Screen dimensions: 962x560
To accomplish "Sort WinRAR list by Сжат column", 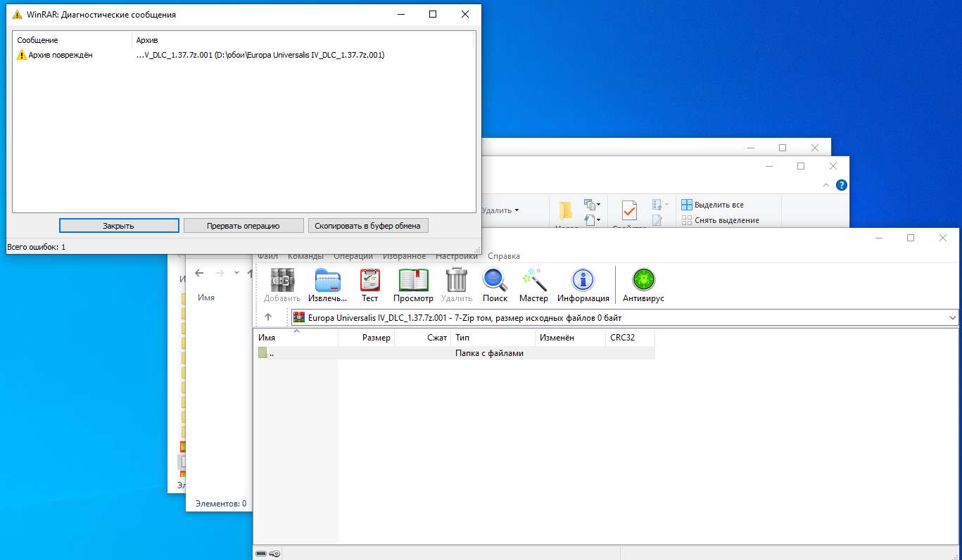I will 422,338.
